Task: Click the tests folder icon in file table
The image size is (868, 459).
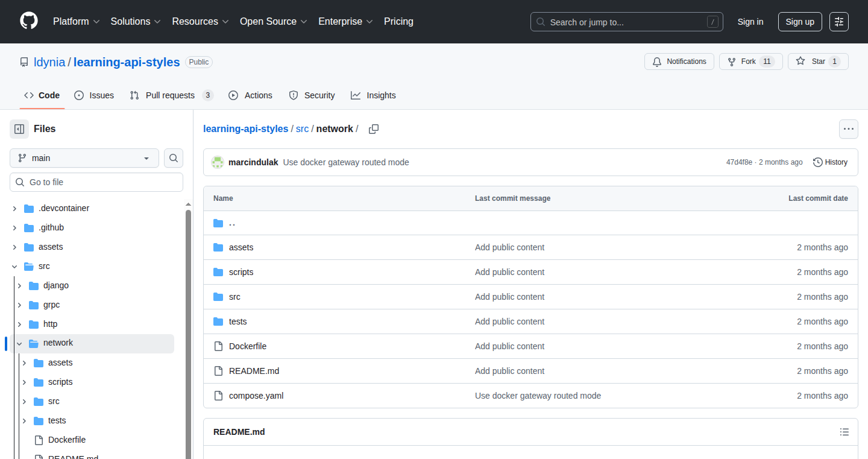Action: tap(218, 321)
